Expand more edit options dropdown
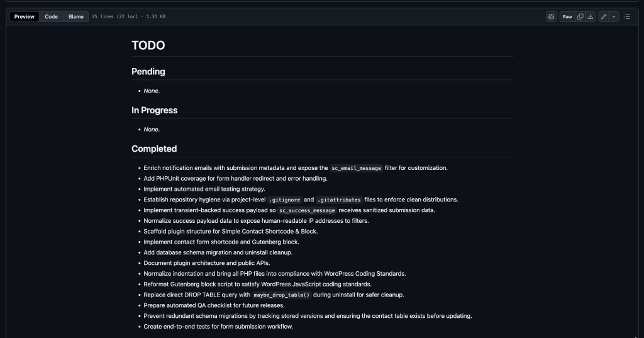Viewport: 644px width, 338px height. coord(614,17)
